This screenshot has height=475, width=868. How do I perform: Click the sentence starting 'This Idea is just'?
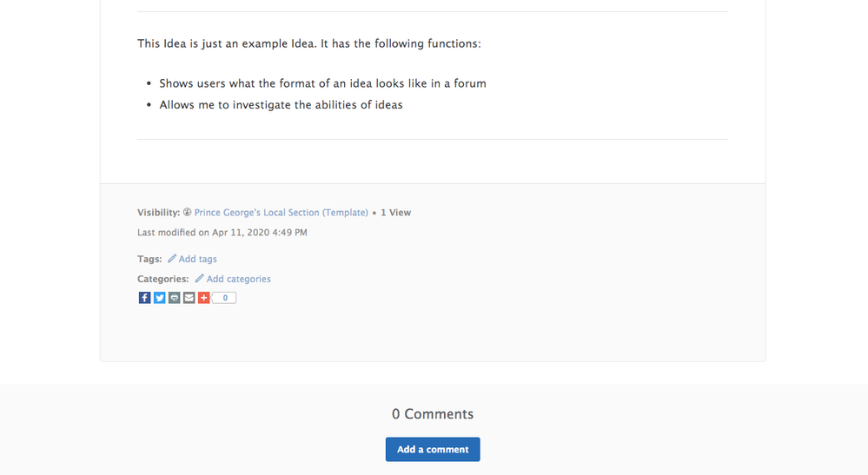pyautogui.click(x=308, y=43)
